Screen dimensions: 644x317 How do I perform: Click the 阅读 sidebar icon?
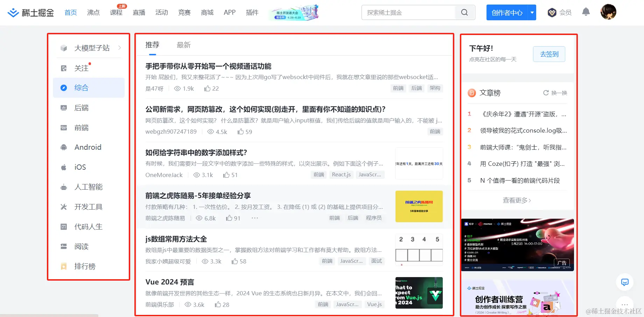coord(64,247)
